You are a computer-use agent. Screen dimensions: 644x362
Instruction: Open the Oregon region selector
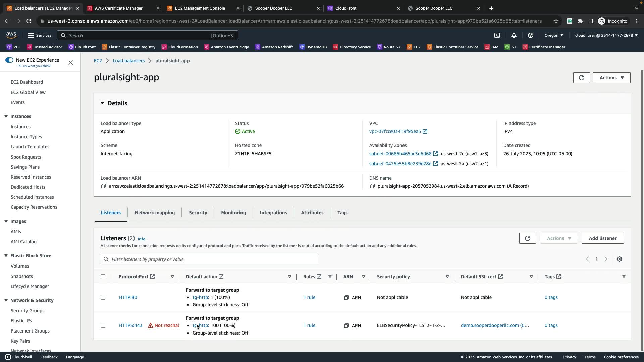point(554,35)
